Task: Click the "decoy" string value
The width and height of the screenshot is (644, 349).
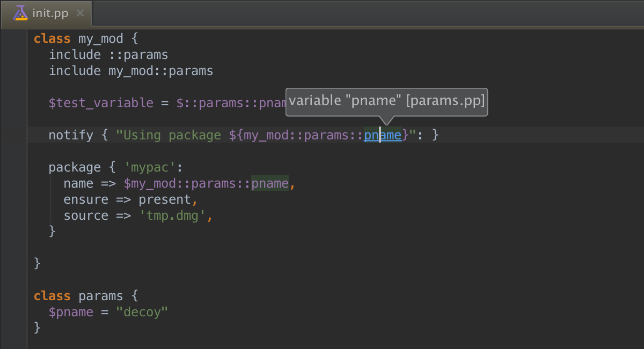Action: [142, 312]
